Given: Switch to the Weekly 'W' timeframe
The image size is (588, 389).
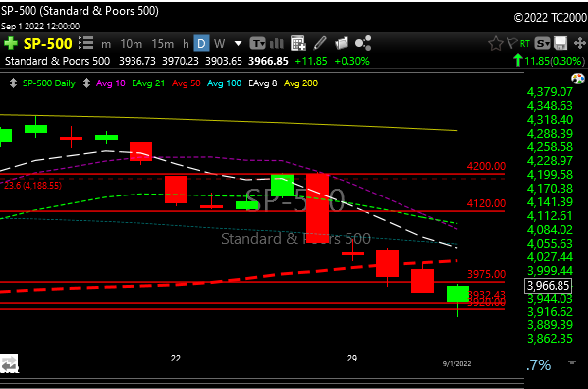Looking at the screenshot, I should coord(219,44).
